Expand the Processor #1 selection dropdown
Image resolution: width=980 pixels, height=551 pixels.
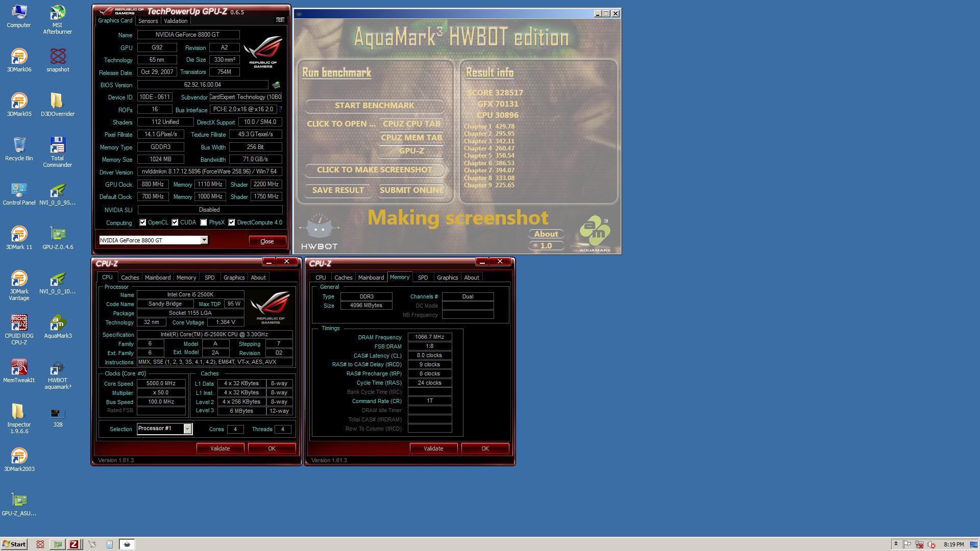pyautogui.click(x=187, y=429)
